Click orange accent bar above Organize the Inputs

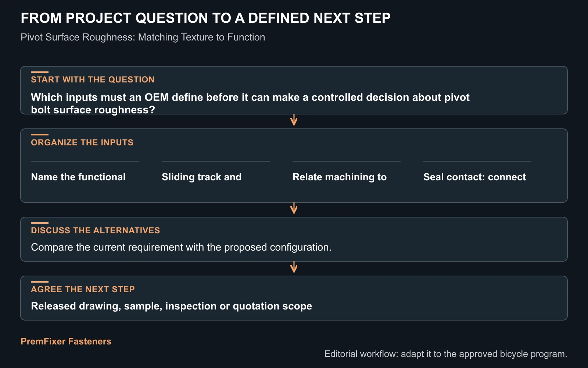(x=40, y=135)
